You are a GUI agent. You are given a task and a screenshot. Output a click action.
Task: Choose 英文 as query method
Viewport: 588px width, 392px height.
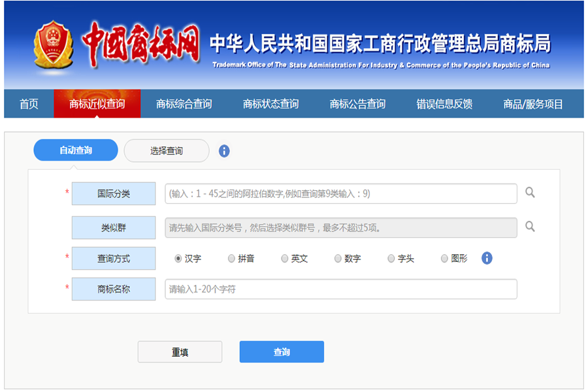(x=285, y=259)
